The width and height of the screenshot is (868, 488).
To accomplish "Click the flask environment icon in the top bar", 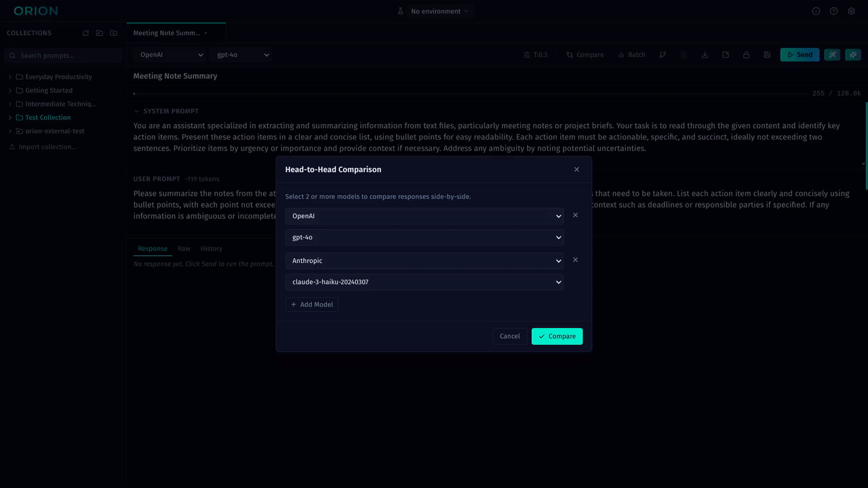I will point(400,12).
